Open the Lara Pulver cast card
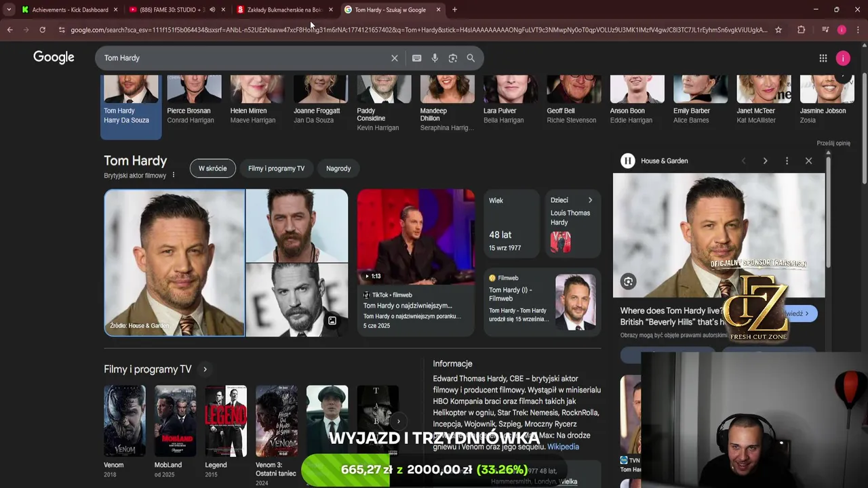This screenshot has height=488, width=868. click(x=510, y=102)
